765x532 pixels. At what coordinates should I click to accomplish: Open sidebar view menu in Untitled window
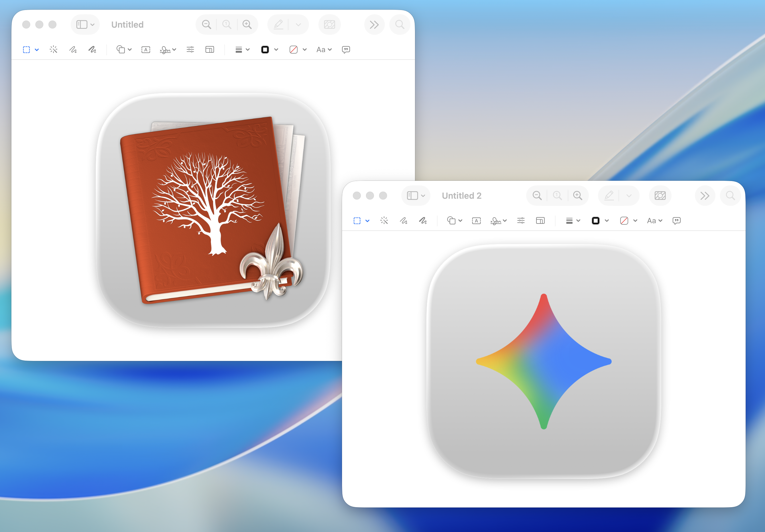tap(85, 24)
